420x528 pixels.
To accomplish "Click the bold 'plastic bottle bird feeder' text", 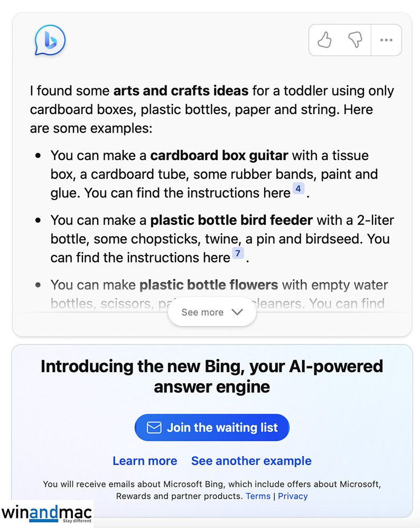I will [x=231, y=220].
